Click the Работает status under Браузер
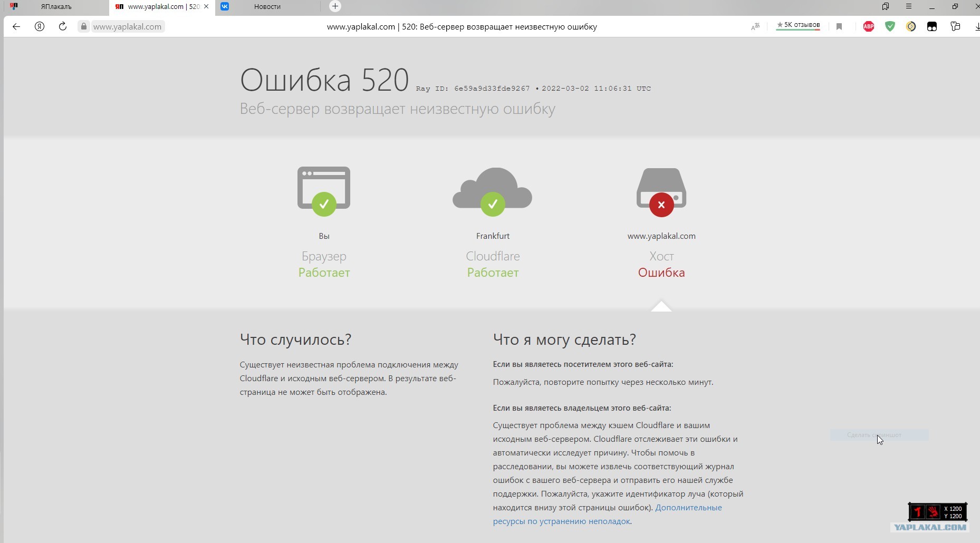Image resolution: width=980 pixels, height=543 pixels. pyautogui.click(x=324, y=273)
